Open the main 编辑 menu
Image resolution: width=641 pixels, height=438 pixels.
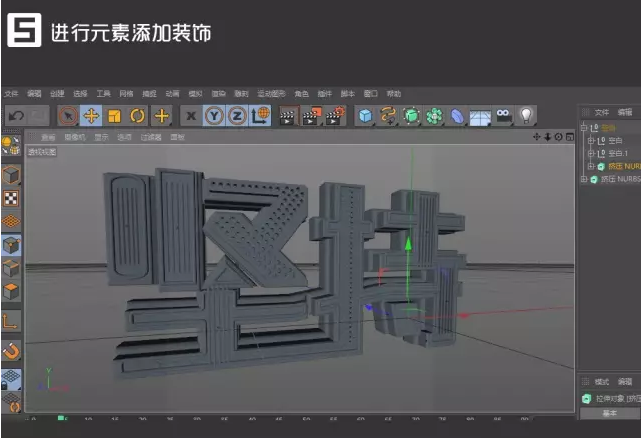click(34, 94)
